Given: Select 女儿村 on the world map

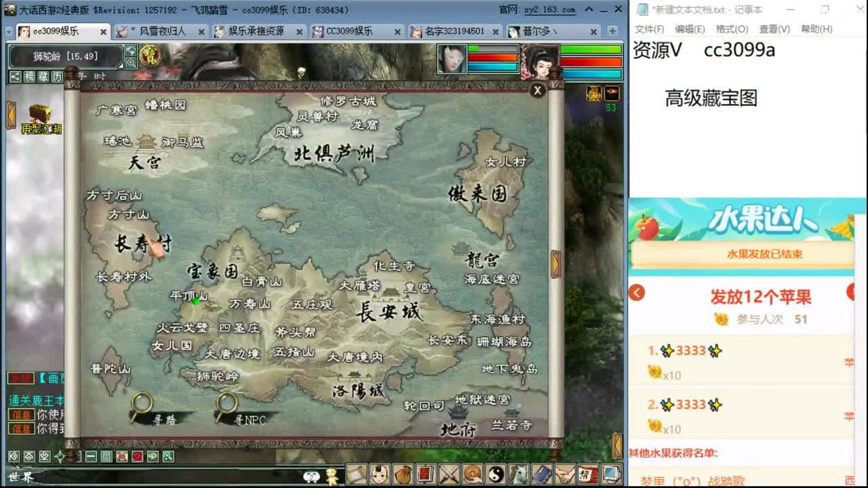Looking at the screenshot, I should point(506,162).
